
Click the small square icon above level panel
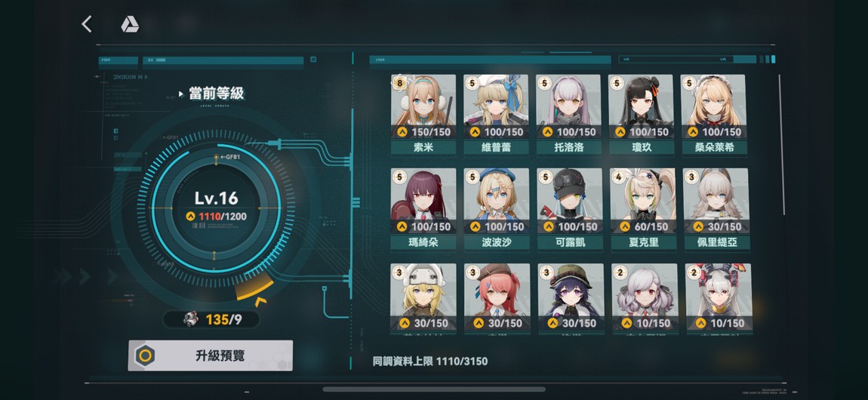pyautogui.click(x=313, y=59)
